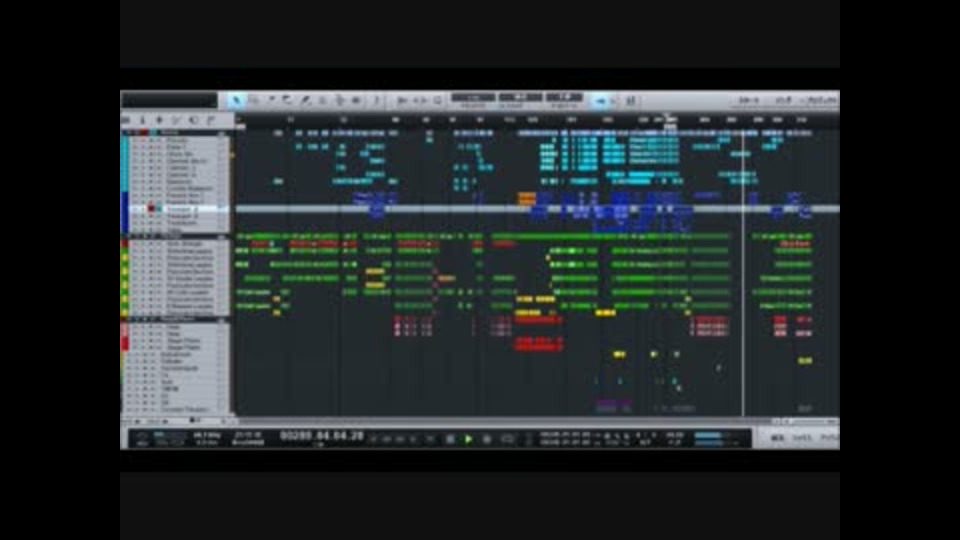Select the Piccolo track

click(x=176, y=140)
